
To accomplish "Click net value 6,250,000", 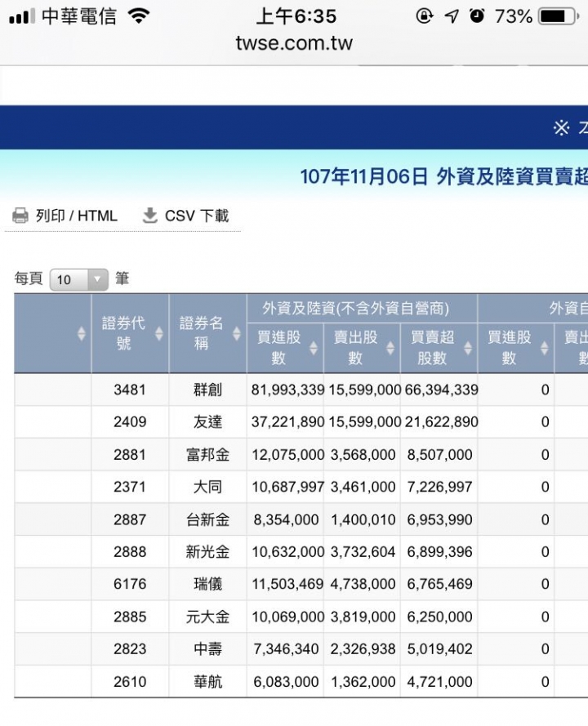I will [x=440, y=617].
